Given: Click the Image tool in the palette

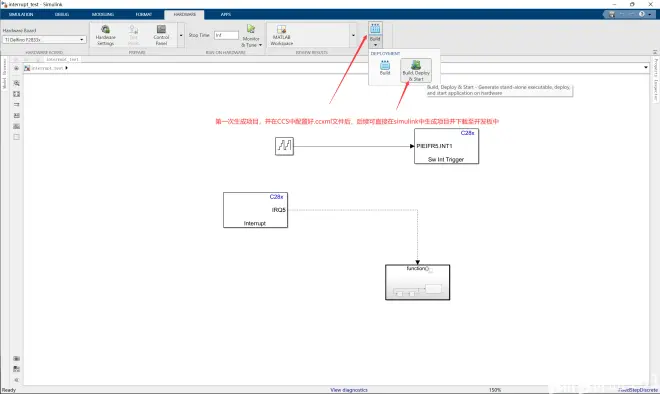Looking at the screenshot, I should click(x=16, y=126).
